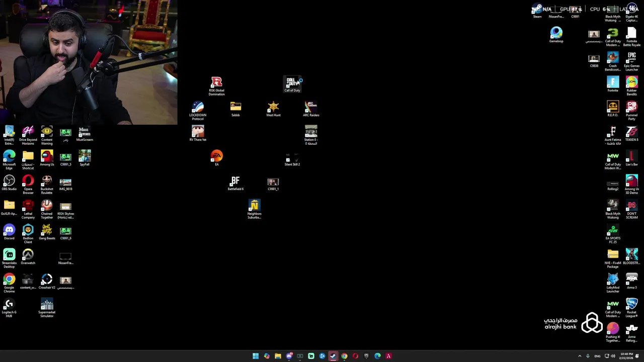
Task: Open RV There Yet desktop shortcut
Action: (198, 134)
